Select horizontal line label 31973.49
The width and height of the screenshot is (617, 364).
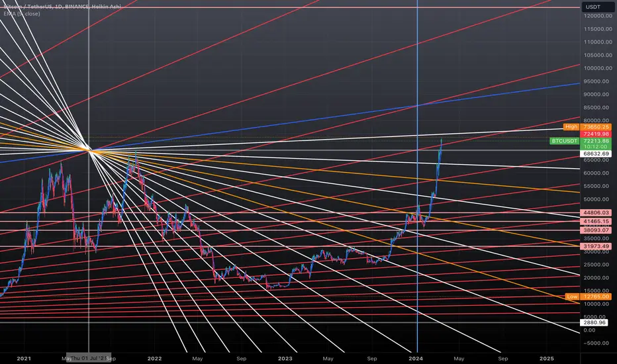point(596,246)
